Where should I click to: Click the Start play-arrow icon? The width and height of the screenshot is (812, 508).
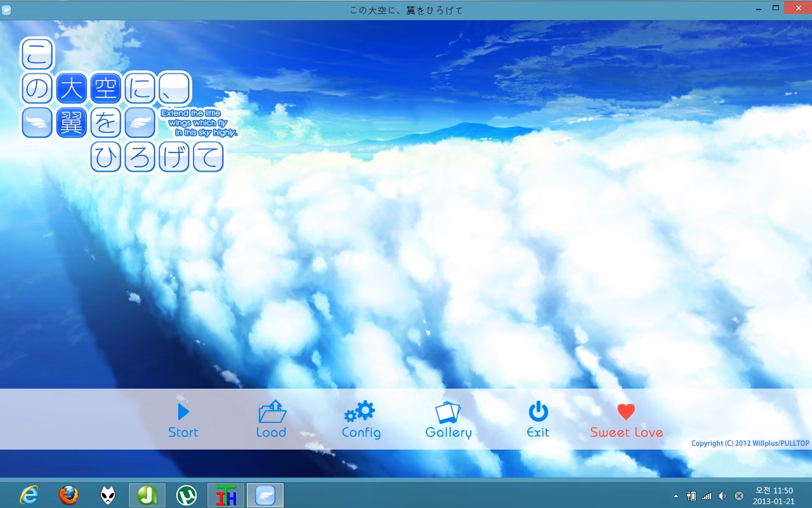(183, 412)
